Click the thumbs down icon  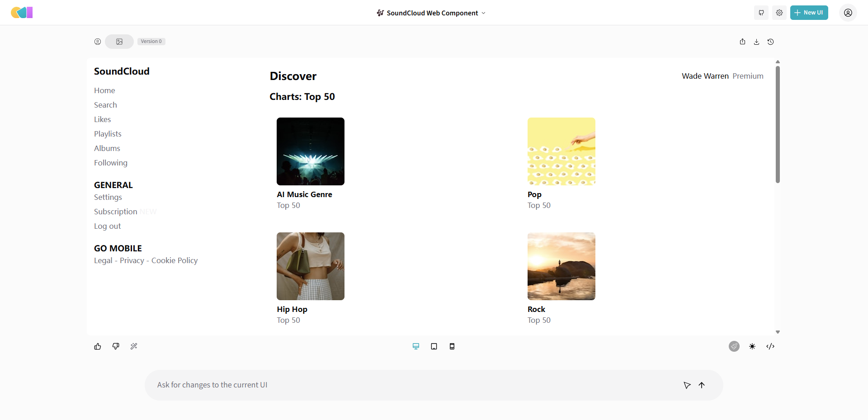click(x=116, y=346)
